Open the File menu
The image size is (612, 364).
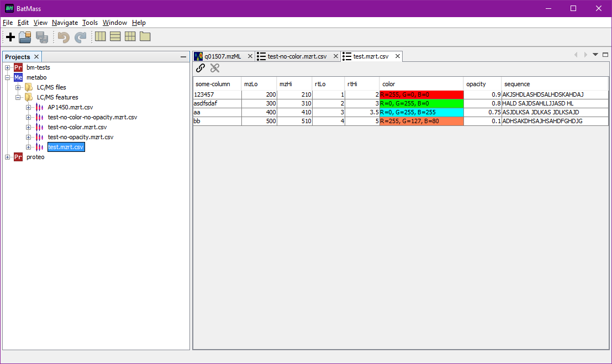point(8,23)
